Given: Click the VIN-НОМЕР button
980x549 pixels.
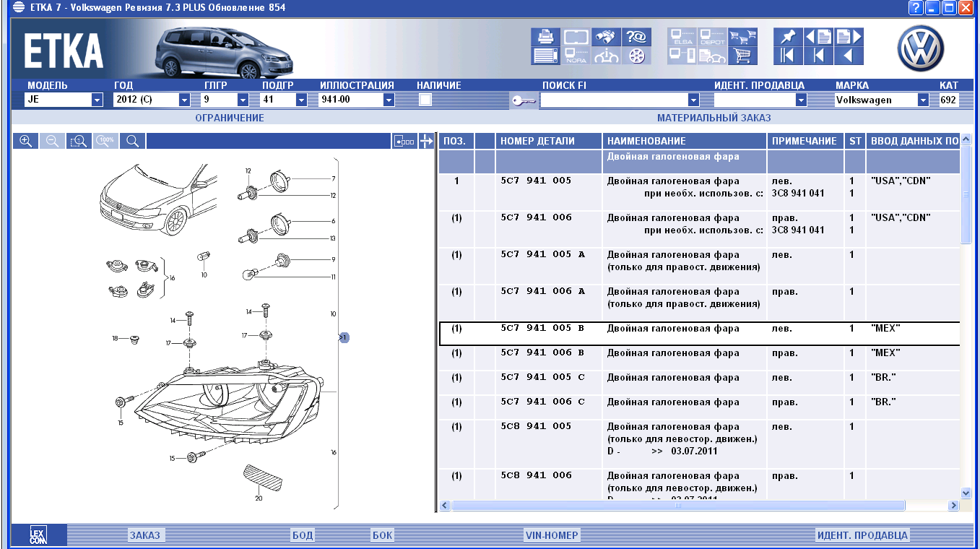Looking at the screenshot, I should (552, 535).
